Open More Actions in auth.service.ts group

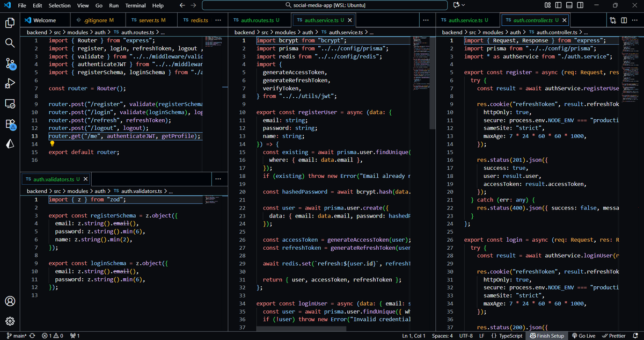[x=426, y=20]
